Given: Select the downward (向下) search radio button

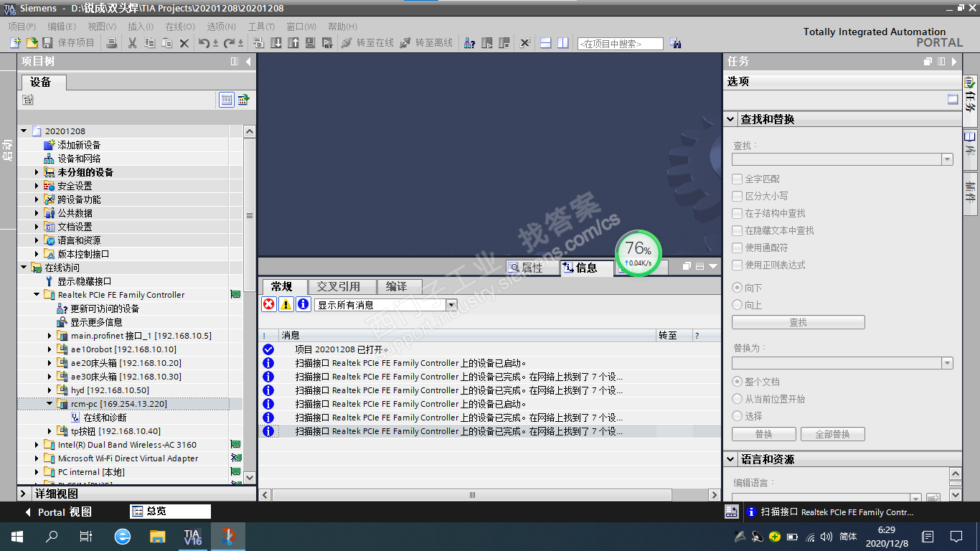Looking at the screenshot, I should (737, 288).
